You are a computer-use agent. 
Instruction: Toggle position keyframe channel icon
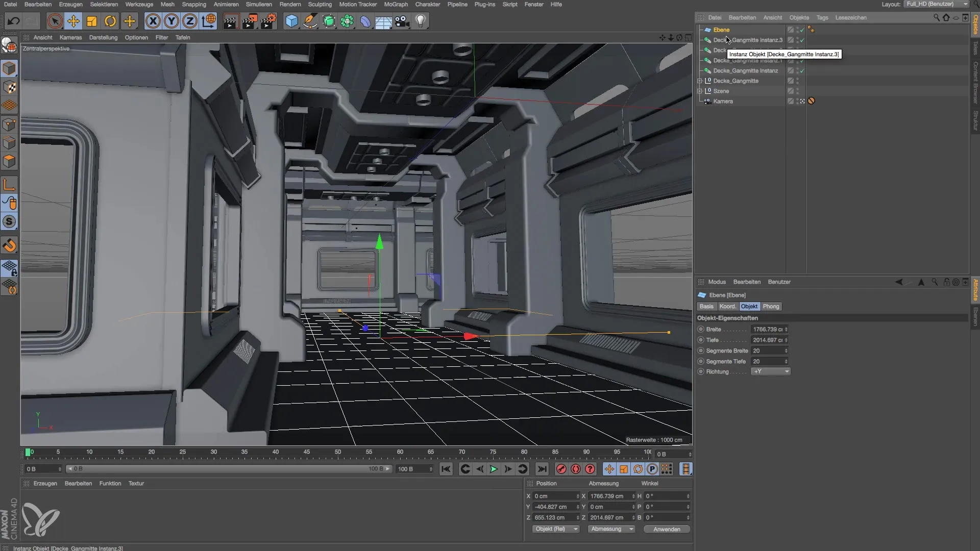coord(609,469)
